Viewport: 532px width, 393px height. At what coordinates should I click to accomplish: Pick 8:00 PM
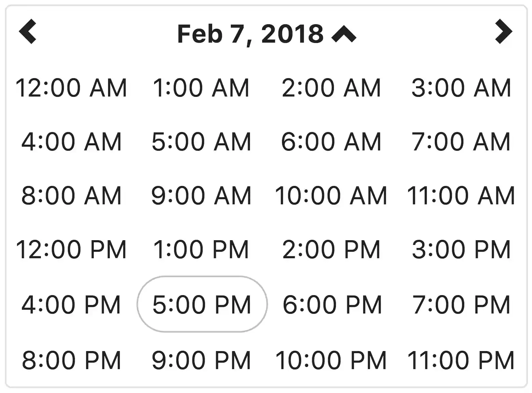(x=72, y=359)
